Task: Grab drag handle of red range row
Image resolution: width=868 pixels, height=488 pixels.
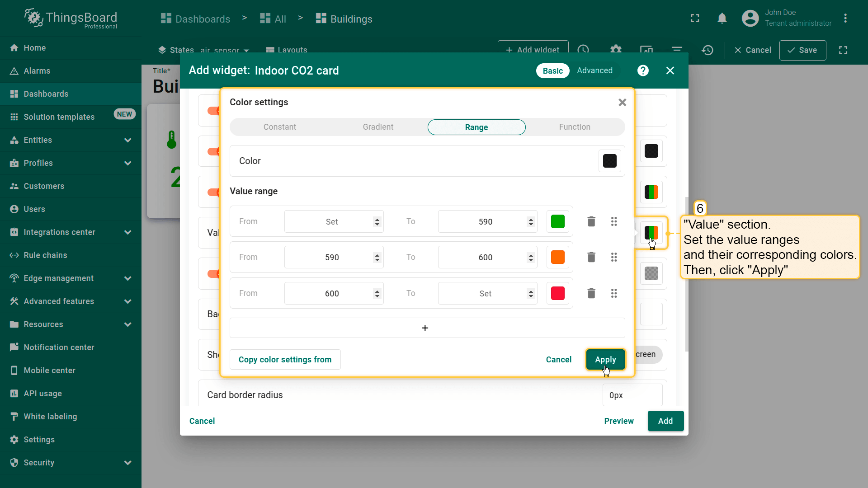Action: 613,293
